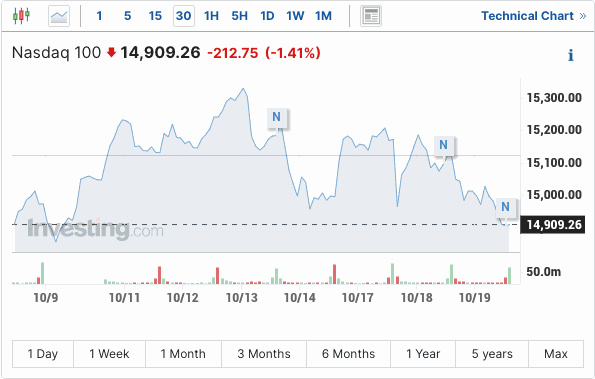595x379 pixels.
Task: Select the 1 minute interval
Action: point(99,16)
